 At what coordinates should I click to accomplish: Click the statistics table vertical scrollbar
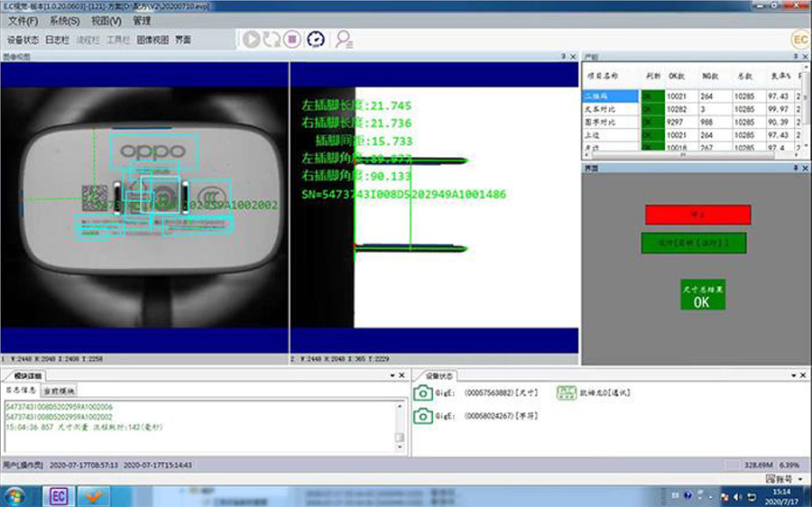coord(807,106)
